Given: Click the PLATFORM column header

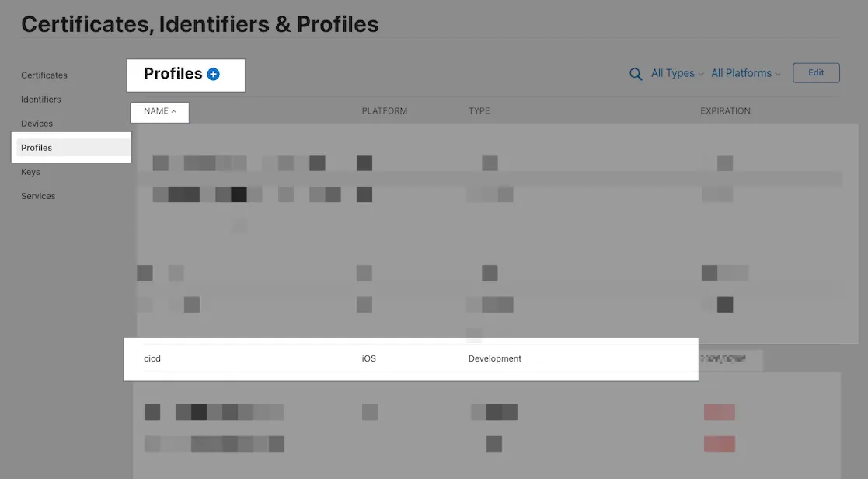Looking at the screenshot, I should 385,111.
